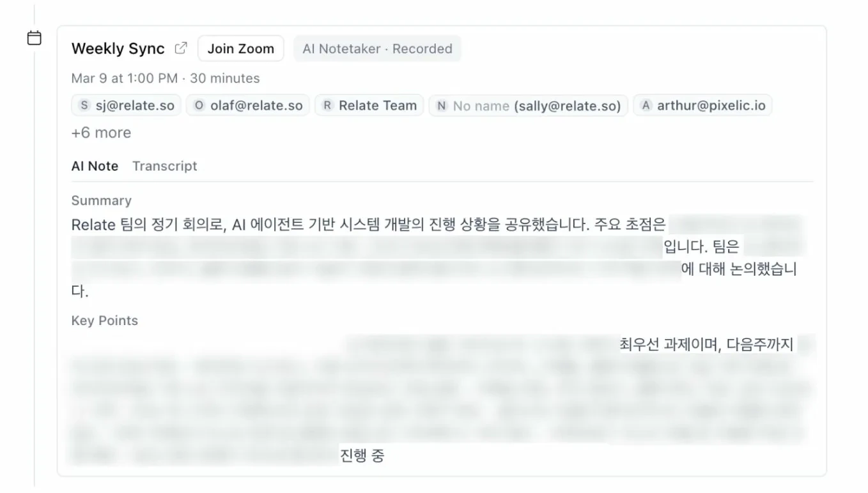Click the AI Notetaker Recorded badge

(x=377, y=49)
